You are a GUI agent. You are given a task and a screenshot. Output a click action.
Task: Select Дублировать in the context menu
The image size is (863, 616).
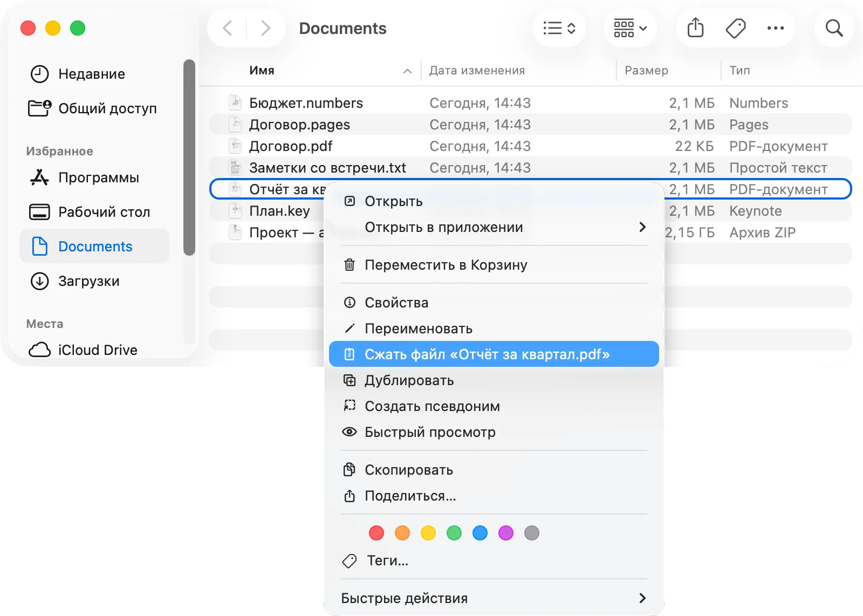[x=494, y=380]
